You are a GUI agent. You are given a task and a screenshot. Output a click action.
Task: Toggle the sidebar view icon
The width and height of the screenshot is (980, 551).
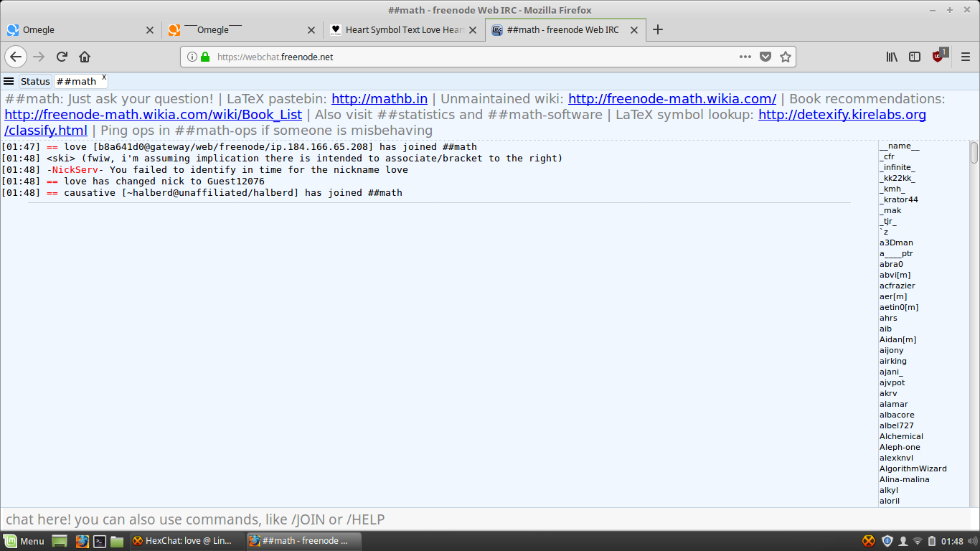pyautogui.click(x=915, y=57)
